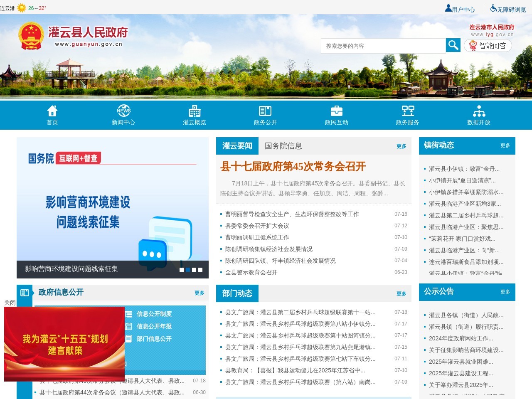Open the 县十七届政府第45次常务会召开 headline
This screenshot has height=399, width=532.
[293, 166]
